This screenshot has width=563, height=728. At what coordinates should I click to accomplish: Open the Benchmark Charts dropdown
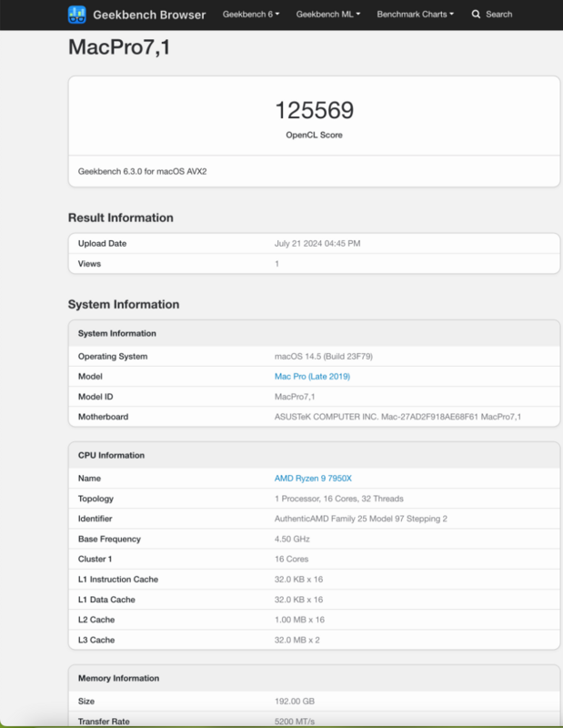point(416,15)
